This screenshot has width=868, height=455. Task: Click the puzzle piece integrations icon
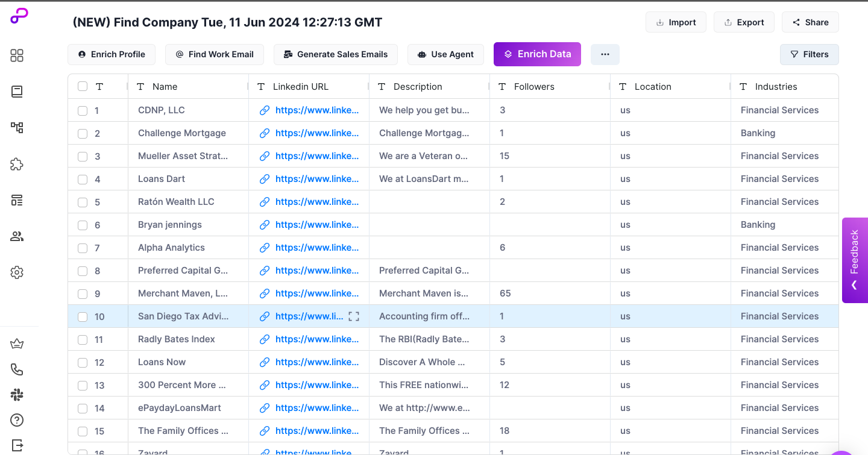click(x=17, y=164)
